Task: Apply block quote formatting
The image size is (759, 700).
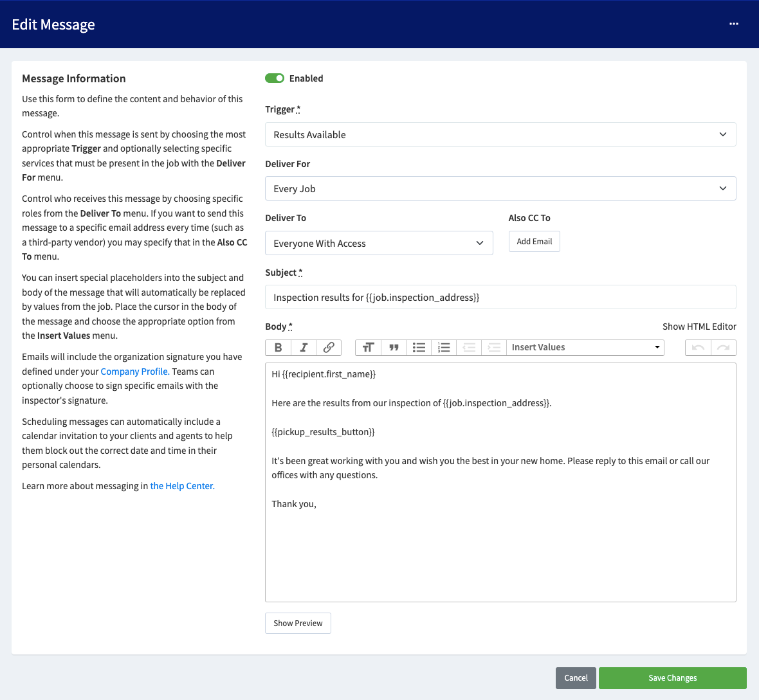Action: (x=394, y=348)
